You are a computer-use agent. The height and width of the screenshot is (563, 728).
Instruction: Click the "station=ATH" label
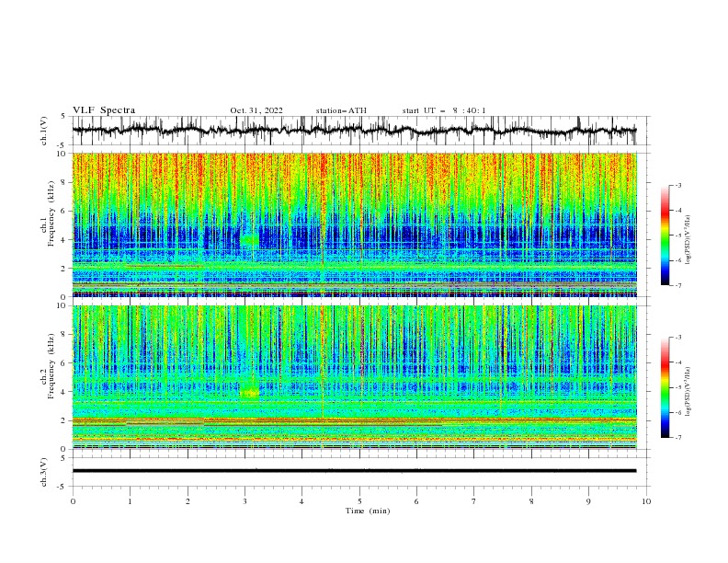(341, 110)
